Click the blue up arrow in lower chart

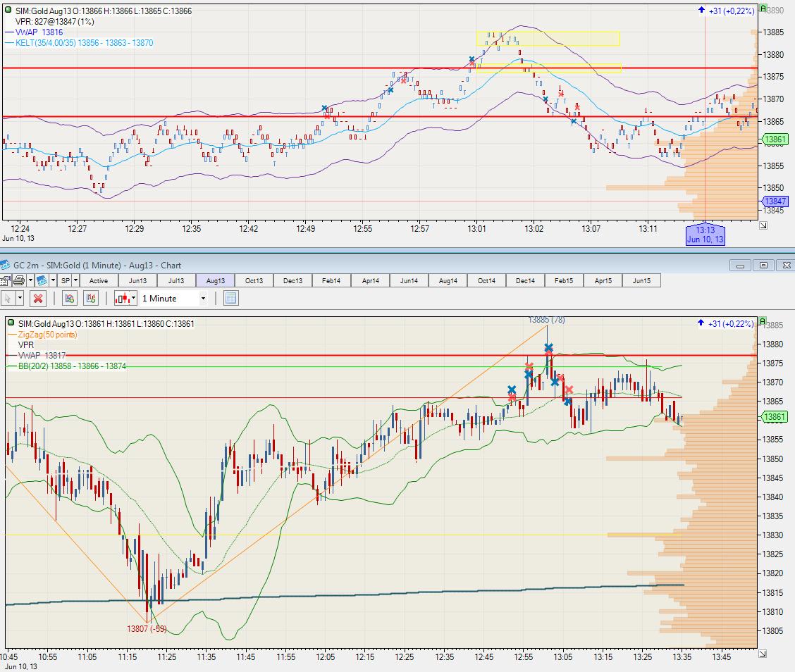pyautogui.click(x=701, y=323)
